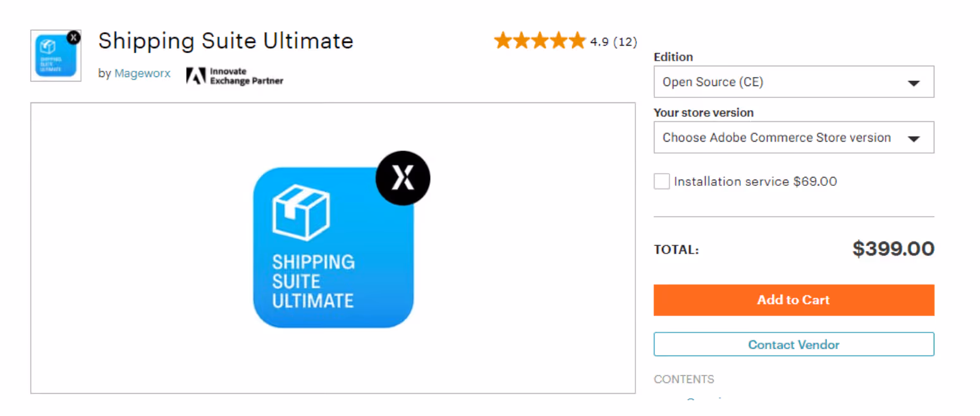
Task: Click the $399.00 total price
Action: coord(893,249)
